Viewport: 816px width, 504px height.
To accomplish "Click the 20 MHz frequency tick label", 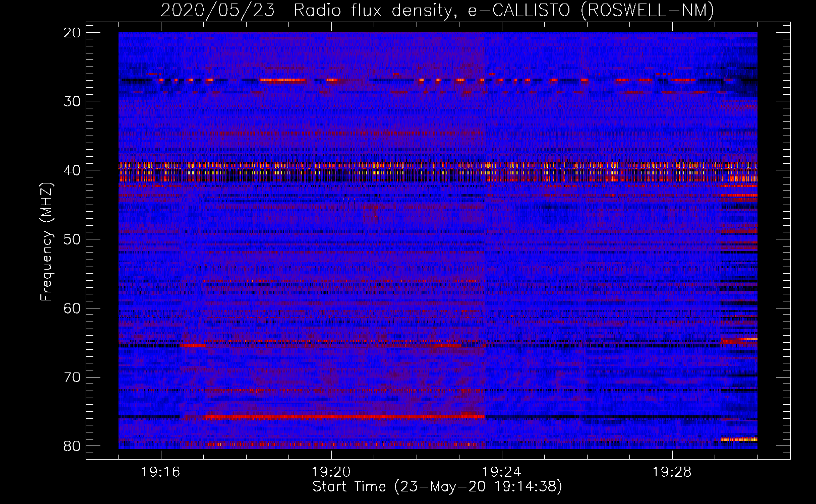I will coord(72,33).
